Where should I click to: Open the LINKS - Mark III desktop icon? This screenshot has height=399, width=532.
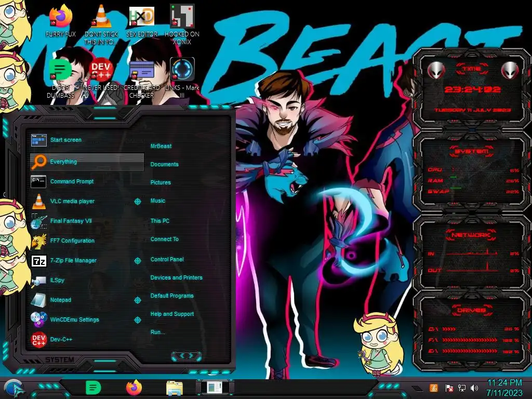182,77
